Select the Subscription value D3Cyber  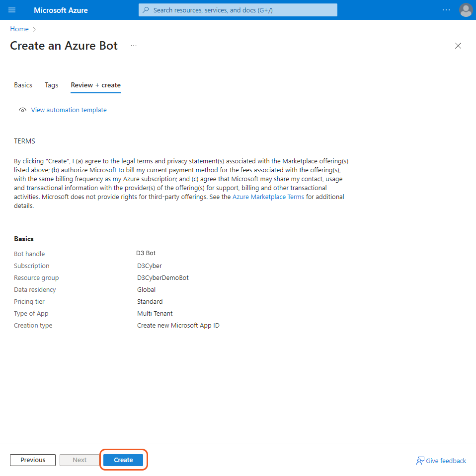point(149,266)
